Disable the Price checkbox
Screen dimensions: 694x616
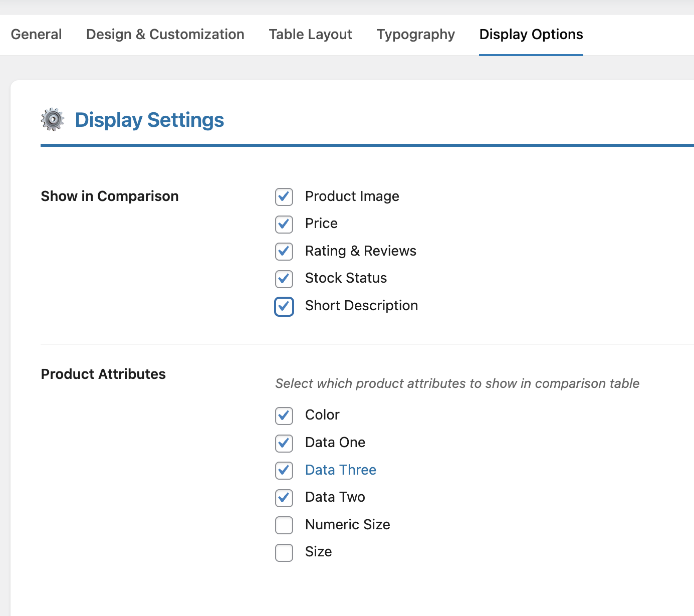(284, 224)
